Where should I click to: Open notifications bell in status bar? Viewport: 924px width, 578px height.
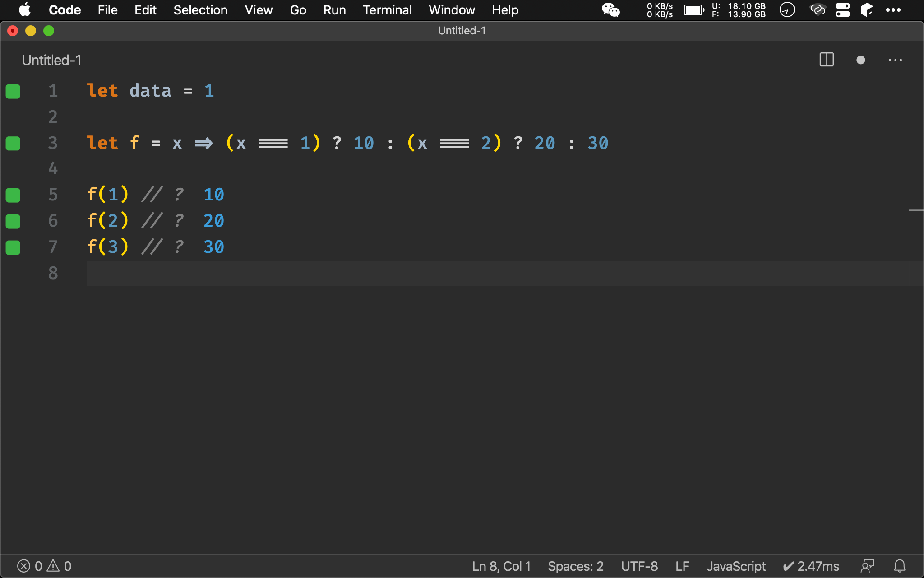[x=900, y=566]
